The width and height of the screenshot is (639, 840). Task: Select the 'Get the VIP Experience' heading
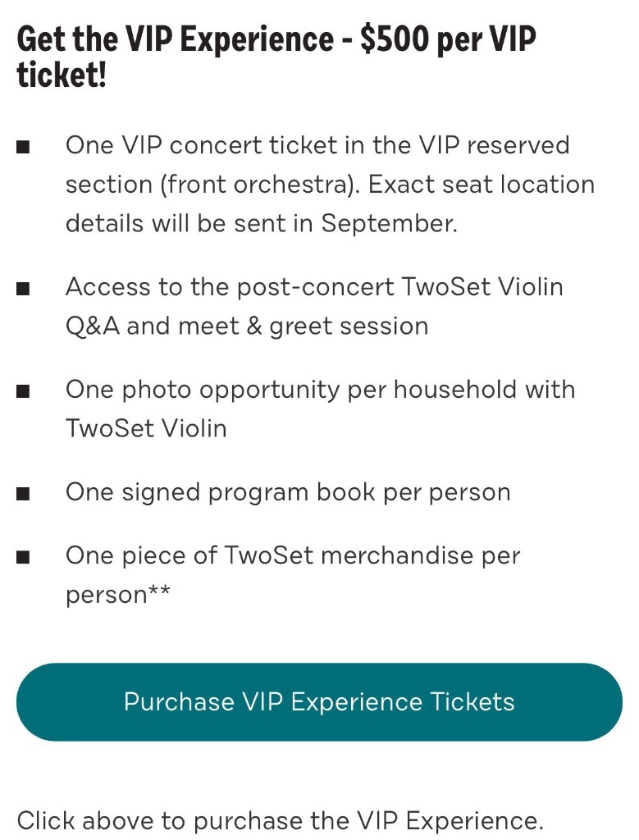click(276, 57)
